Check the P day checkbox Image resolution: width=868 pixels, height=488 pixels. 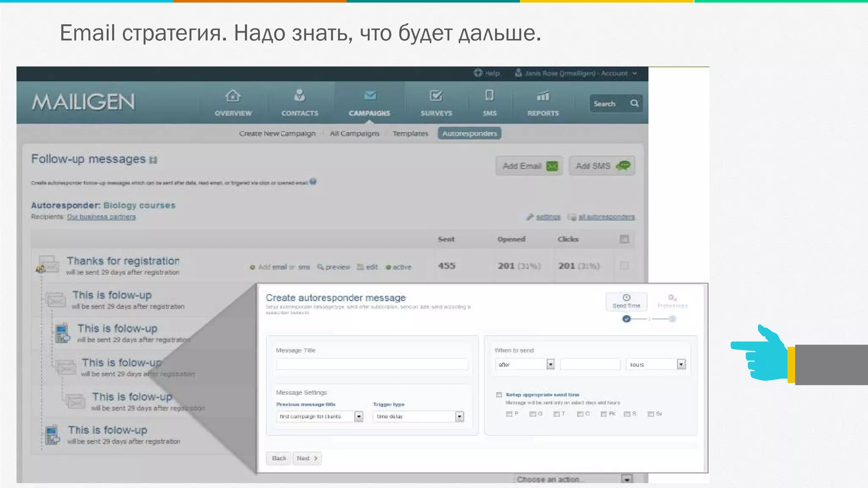click(x=509, y=414)
